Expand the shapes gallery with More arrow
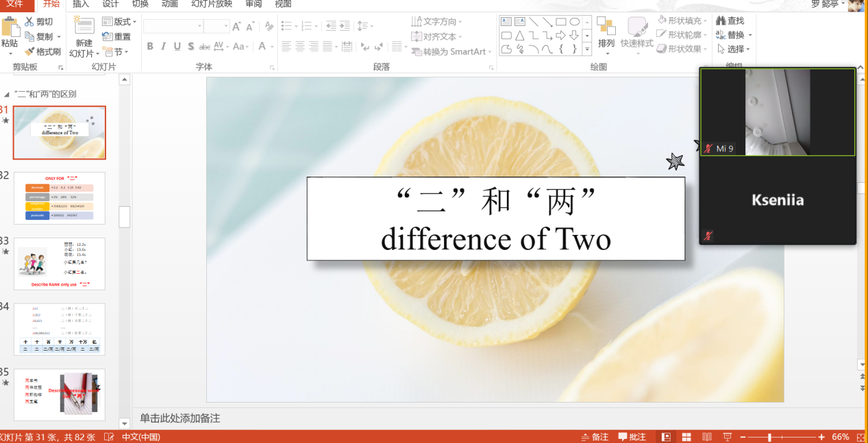This screenshot has height=443, width=868. pos(587,49)
